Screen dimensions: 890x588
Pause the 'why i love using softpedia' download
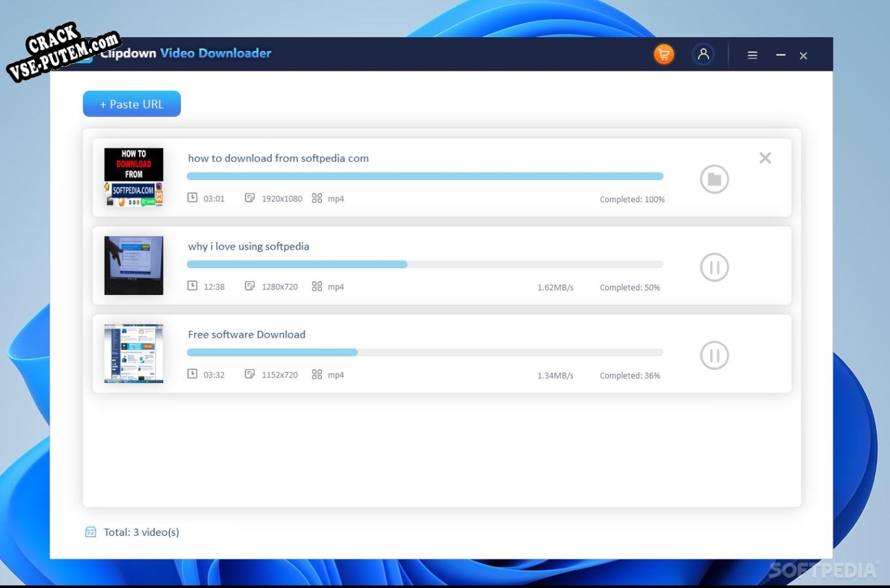tap(715, 268)
